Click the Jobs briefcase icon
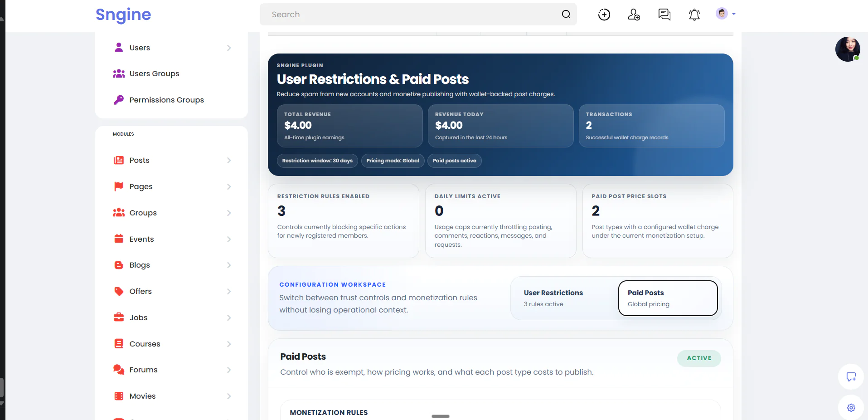Viewport: 868px width, 420px height. click(x=119, y=317)
